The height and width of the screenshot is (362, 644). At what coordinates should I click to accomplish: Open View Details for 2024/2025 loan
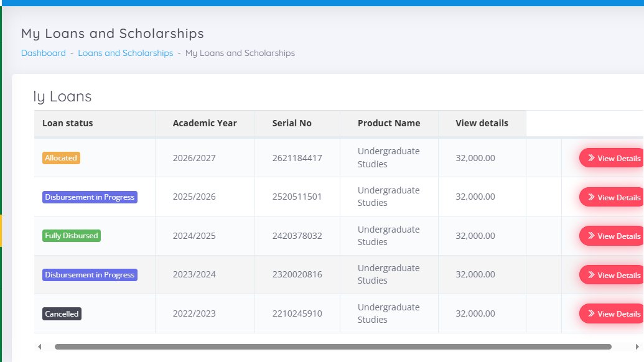tap(612, 236)
